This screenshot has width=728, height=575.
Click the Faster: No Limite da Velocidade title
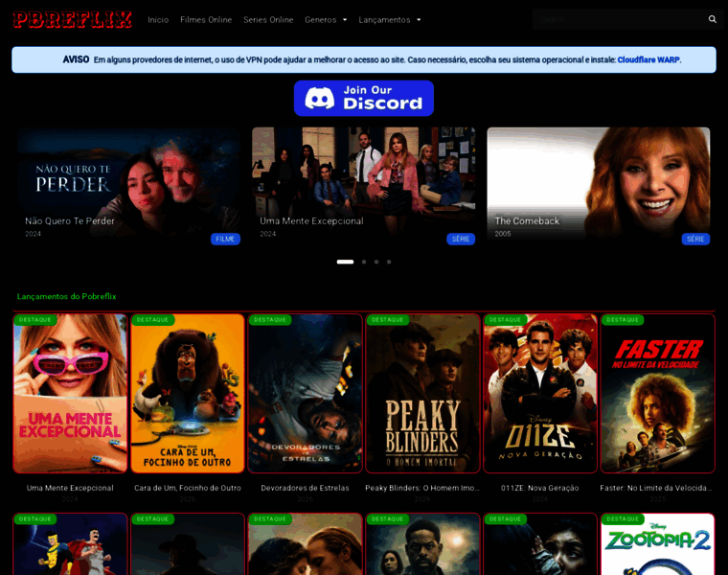coord(657,488)
